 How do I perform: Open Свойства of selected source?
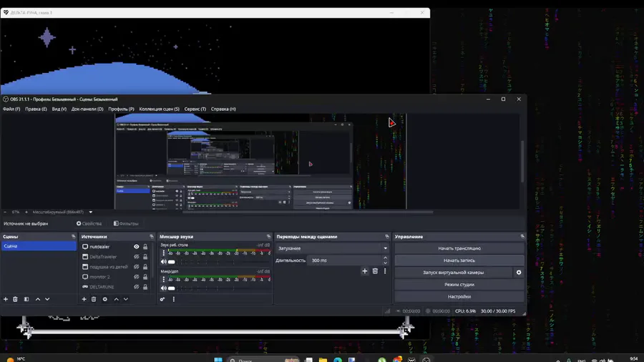coord(89,224)
